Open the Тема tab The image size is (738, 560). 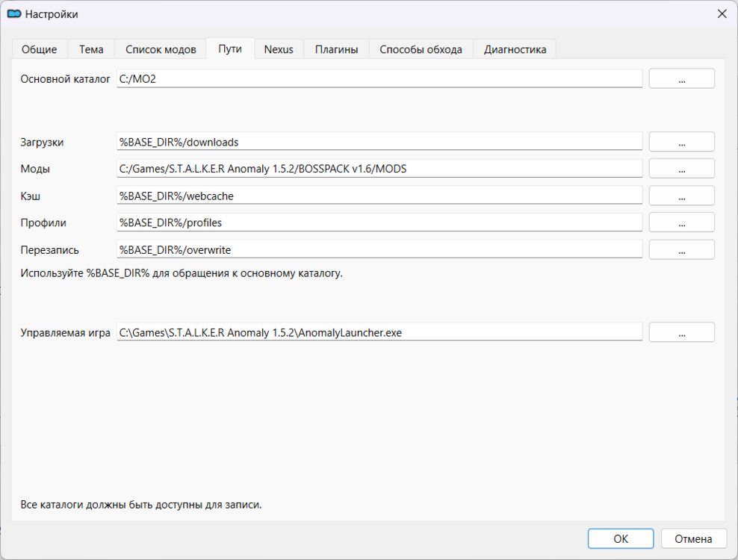91,49
